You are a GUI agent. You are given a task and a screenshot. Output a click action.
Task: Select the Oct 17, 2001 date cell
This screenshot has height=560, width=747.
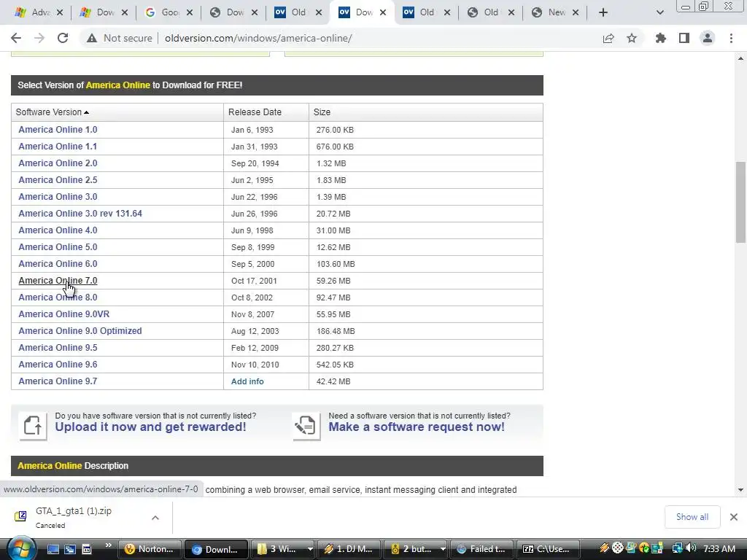click(x=266, y=281)
